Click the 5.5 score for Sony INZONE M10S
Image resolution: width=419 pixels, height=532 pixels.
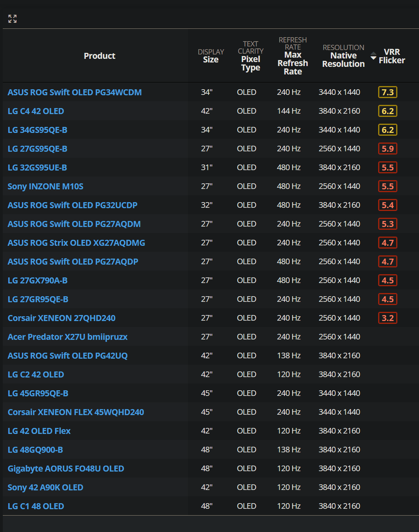[388, 187]
